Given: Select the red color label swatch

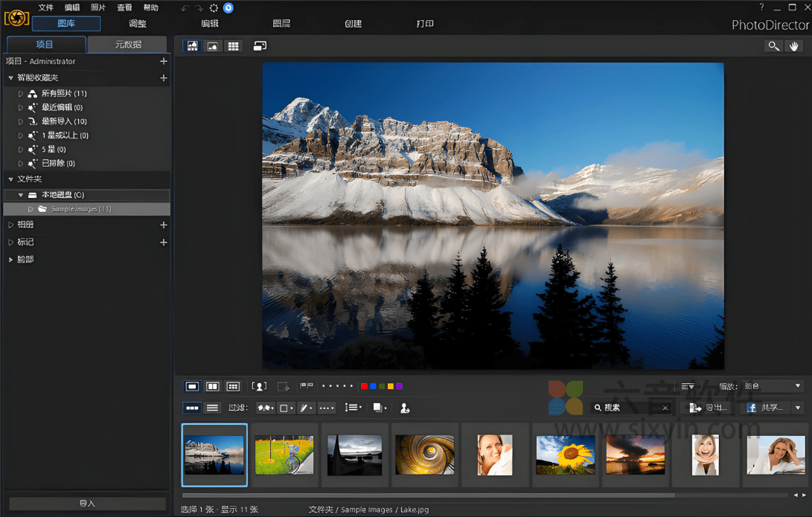Looking at the screenshot, I should tap(364, 387).
